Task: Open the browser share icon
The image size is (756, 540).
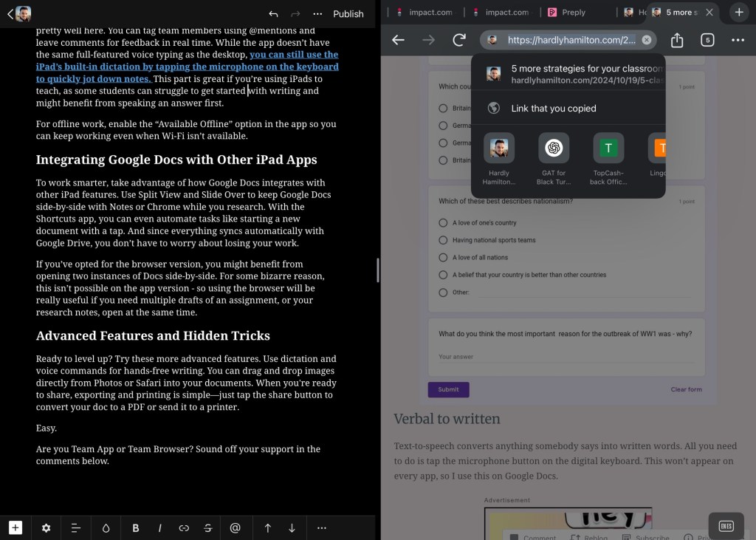Action: pos(677,40)
